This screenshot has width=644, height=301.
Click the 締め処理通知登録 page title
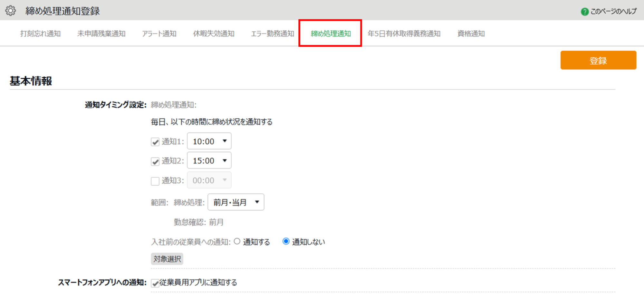[x=63, y=11]
